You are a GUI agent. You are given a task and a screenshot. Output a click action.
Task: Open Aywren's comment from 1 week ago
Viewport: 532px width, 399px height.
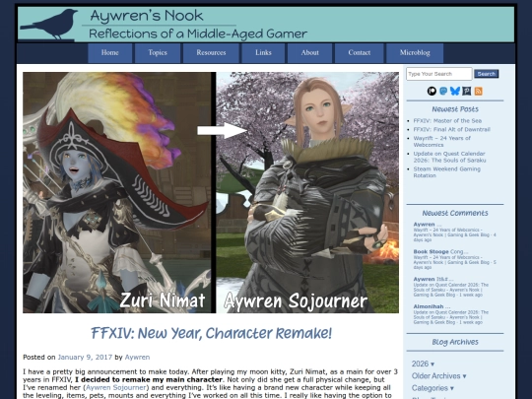[x=451, y=287]
